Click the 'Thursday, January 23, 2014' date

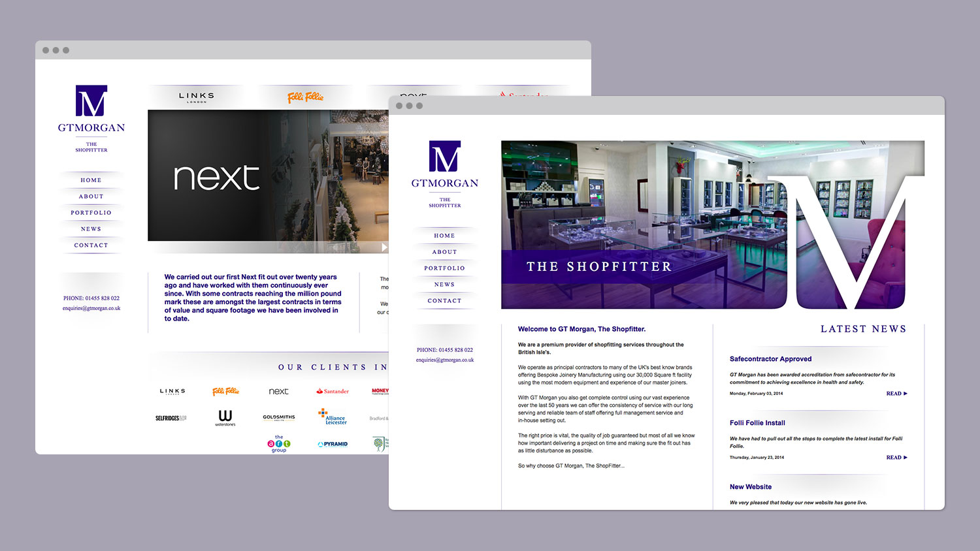tap(757, 458)
